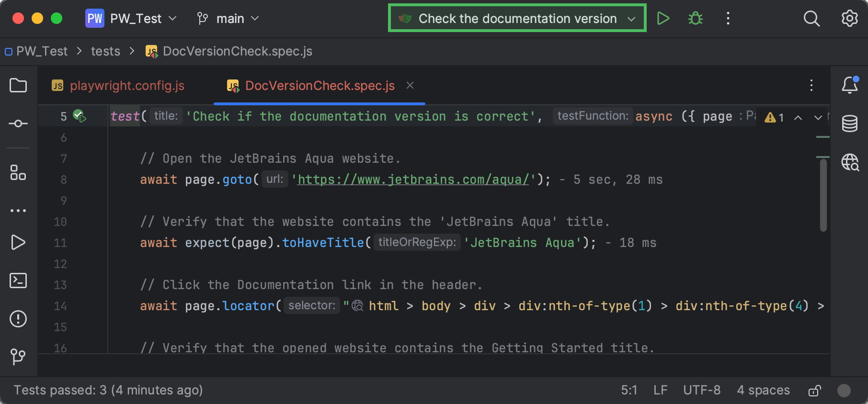This screenshot has width=868, height=404.
Task: Click comment 'Open the JetBrains Aqua website'
Action: click(x=270, y=158)
